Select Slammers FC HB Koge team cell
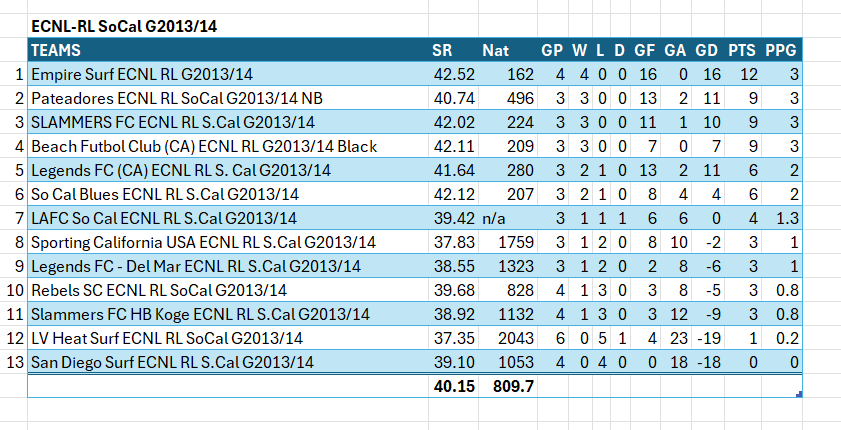The height and width of the screenshot is (430, 841). (228, 314)
